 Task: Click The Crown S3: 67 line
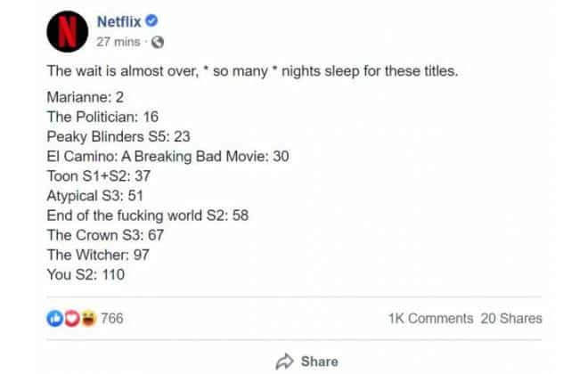(105, 235)
